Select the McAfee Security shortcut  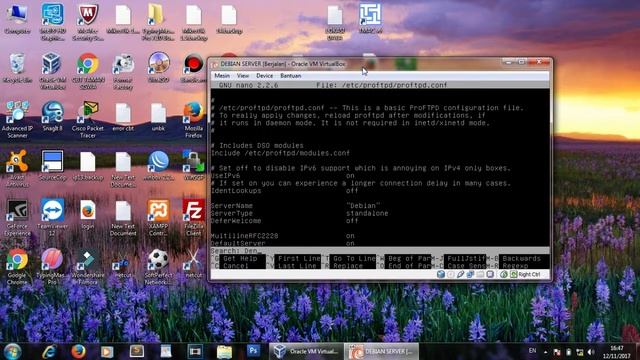click(88, 21)
